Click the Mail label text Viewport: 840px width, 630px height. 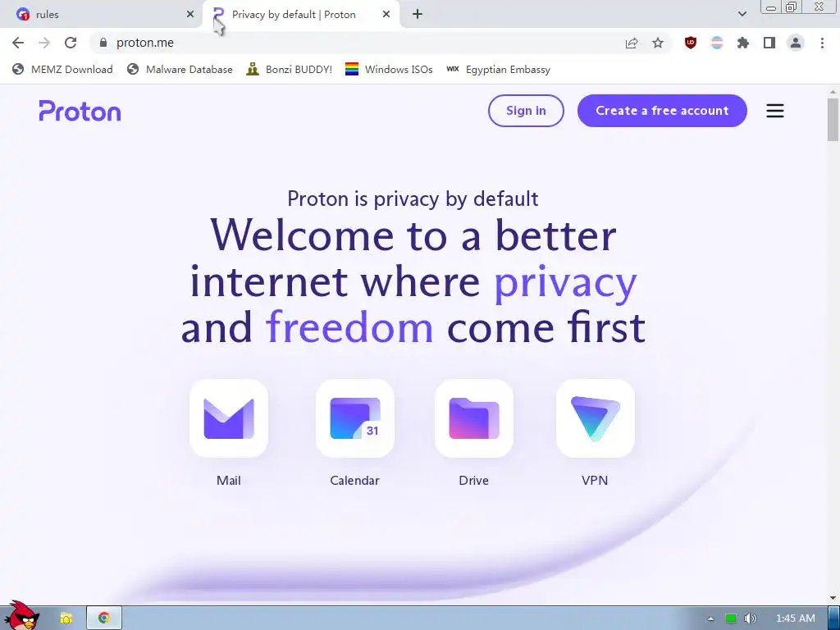point(229,481)
